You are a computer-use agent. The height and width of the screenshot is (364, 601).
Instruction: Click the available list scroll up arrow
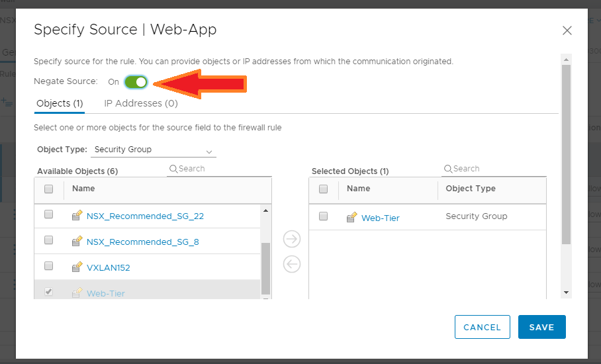click(x=266, y=210)
